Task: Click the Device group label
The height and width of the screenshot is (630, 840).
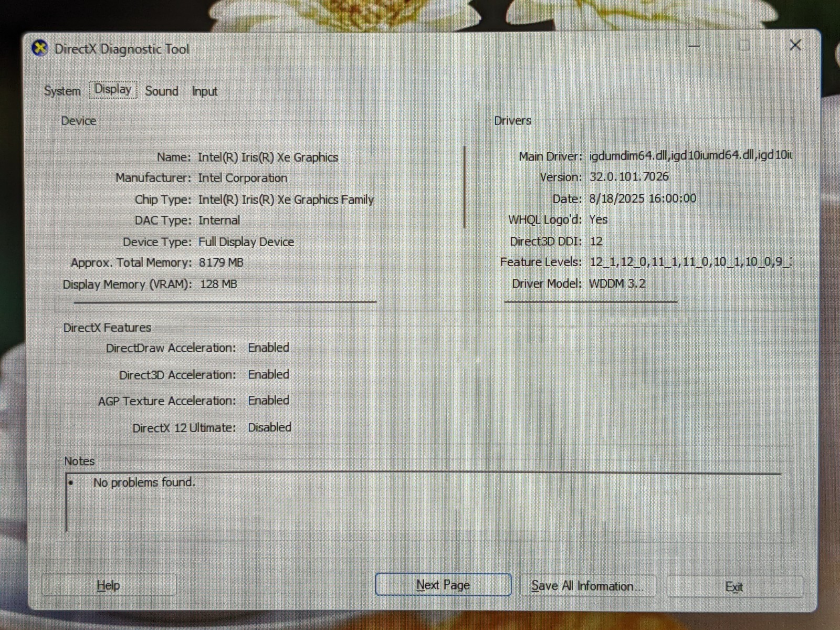Action: coord(79,121)
